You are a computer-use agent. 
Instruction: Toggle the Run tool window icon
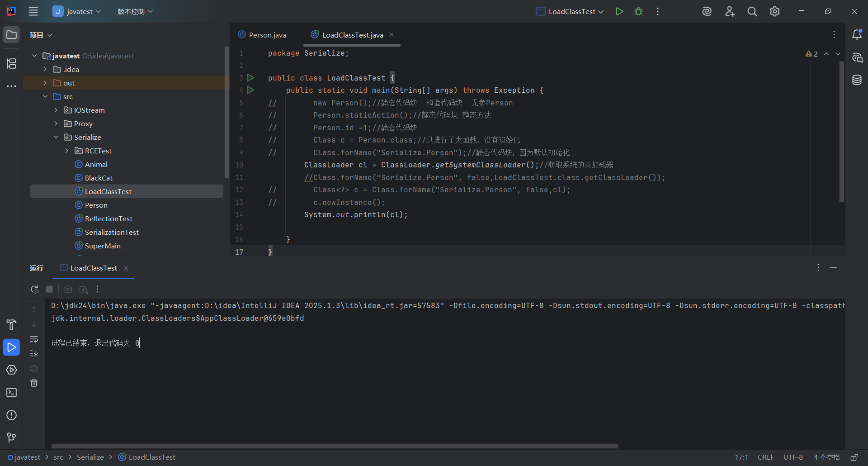pos(11,347)
